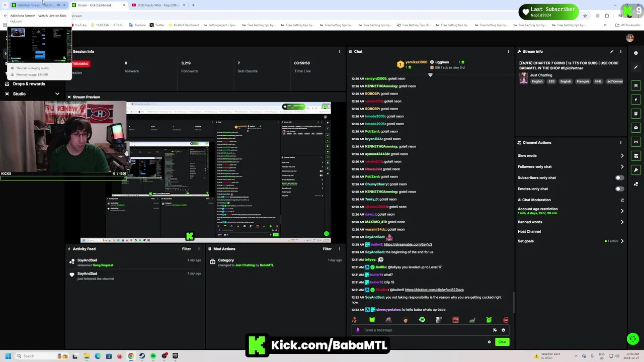Click the green Chat send button
644x362 pixels.
click(502, 342)
